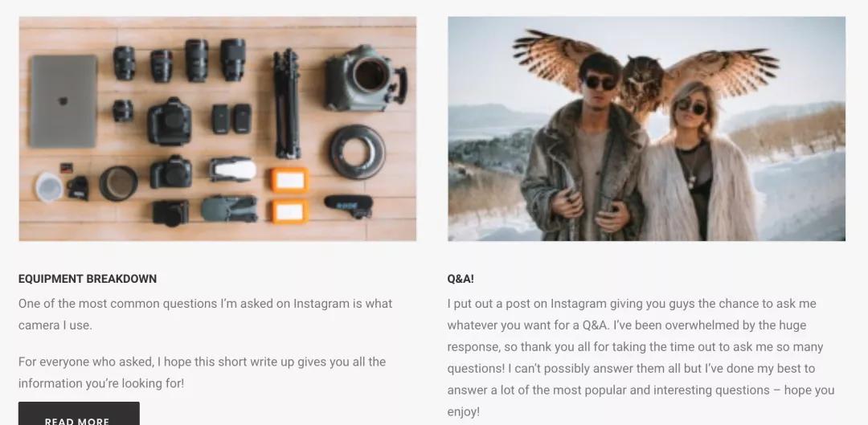The width and height of the screenshot is (868, 425).
Task: Click the MacBook laptop in equipment photo
Action: 63,101
